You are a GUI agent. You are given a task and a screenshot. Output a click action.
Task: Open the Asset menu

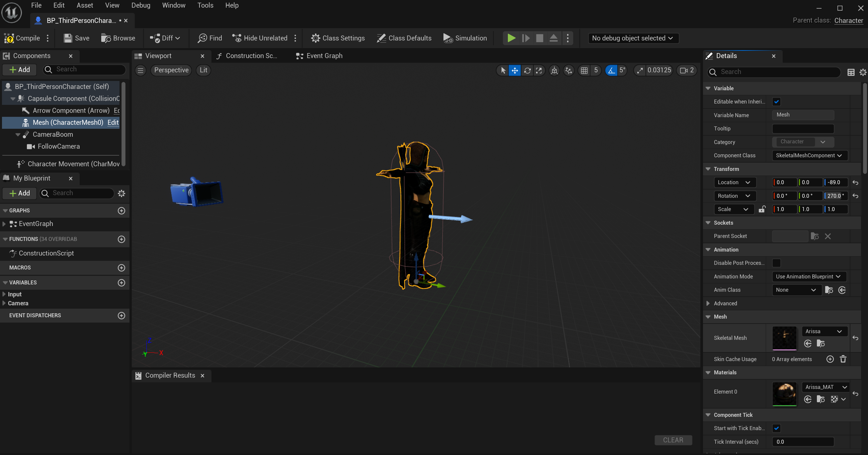tap(85, 5)
